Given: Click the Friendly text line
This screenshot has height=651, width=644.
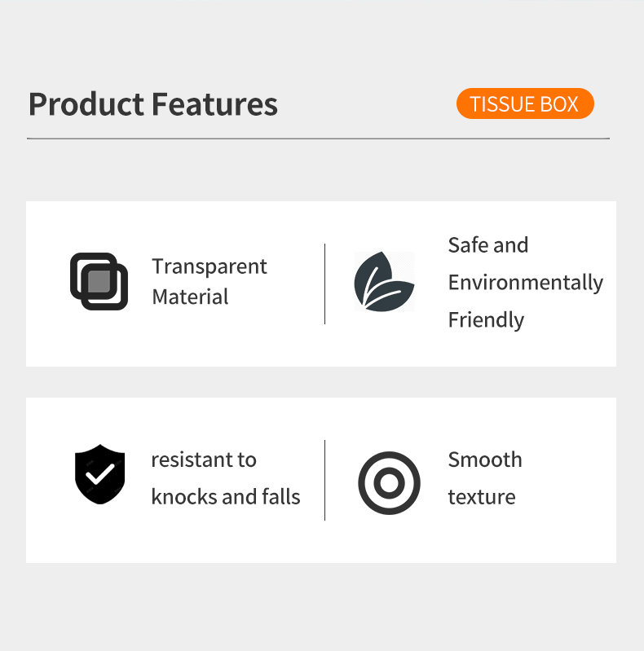Looking at the screenshot, I should point(486,320).
